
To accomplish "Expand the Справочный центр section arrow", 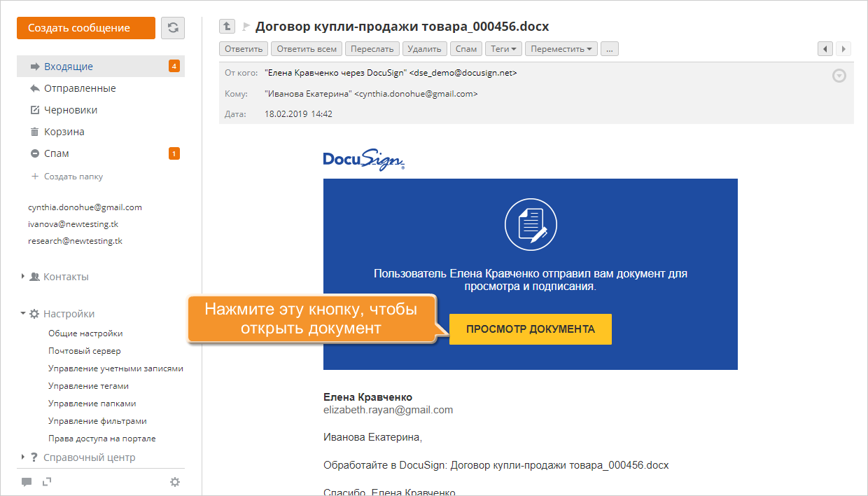I will (x=23, y=457).
